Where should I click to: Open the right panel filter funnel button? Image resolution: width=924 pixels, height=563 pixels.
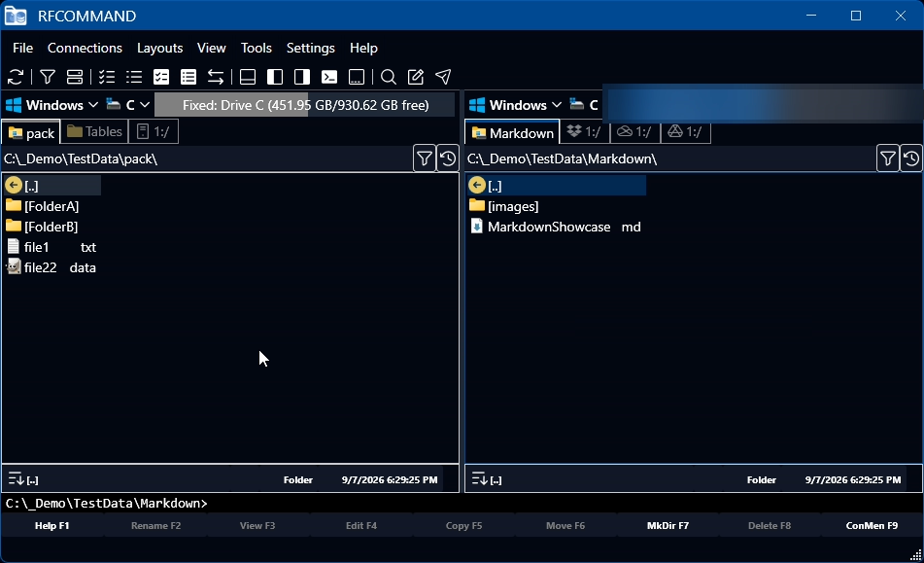[x=887, y=158]
